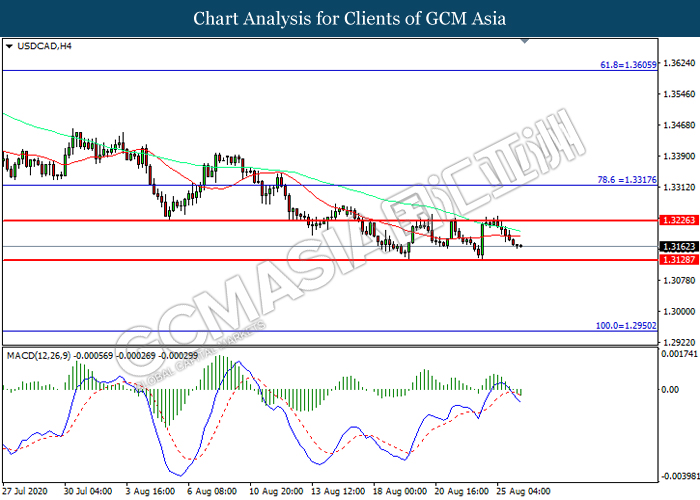Image resolution: width=700 pixels, height=500 pixels.
Task: Click the 18 Aug 00:00 time label
Action: pos(400,491)
